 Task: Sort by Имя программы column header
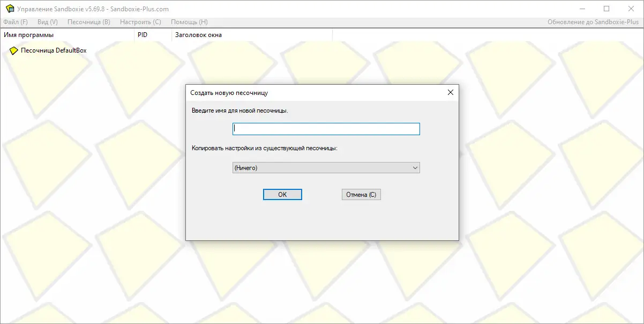67,35
